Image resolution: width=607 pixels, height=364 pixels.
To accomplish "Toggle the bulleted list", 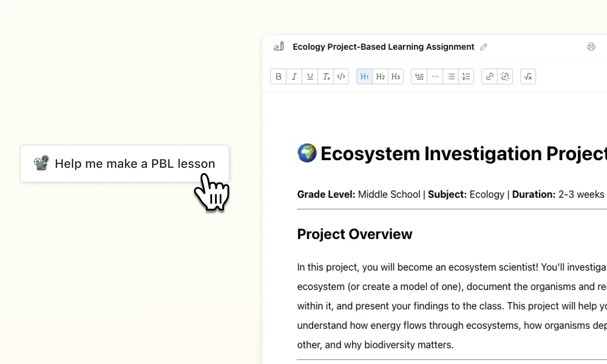I will point(450,76).
